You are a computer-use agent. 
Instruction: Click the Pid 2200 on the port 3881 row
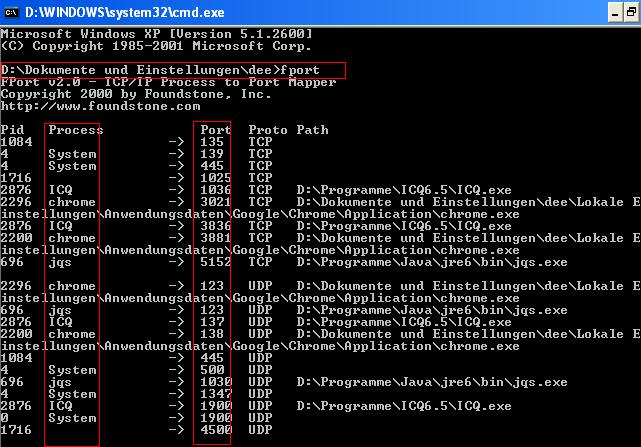coord(16,238)
